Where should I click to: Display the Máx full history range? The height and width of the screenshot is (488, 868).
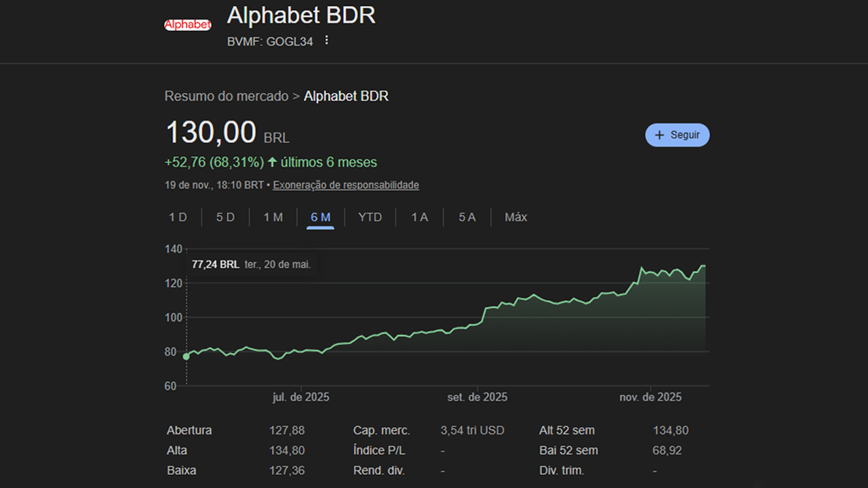pos(516,218)
